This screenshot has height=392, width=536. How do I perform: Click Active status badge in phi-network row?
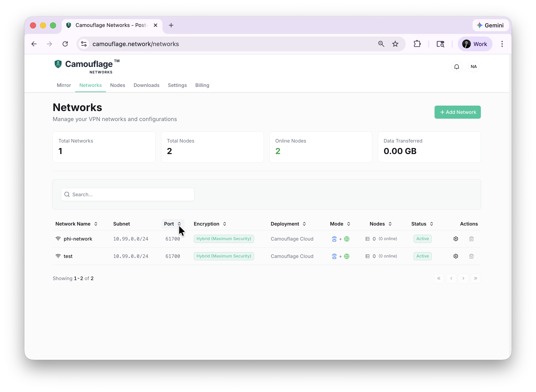point(422,239)
